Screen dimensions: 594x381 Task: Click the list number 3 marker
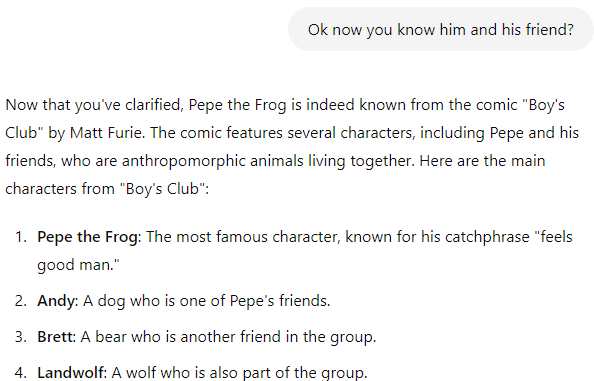click(21, 337)
